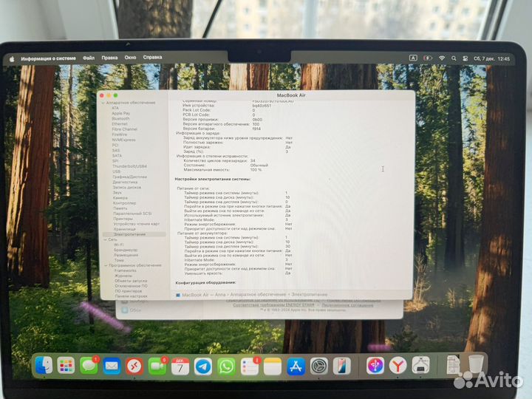Open the Wi-Fi menu bar icon
The width and height of the screenshot is (532, 399).
442,58
